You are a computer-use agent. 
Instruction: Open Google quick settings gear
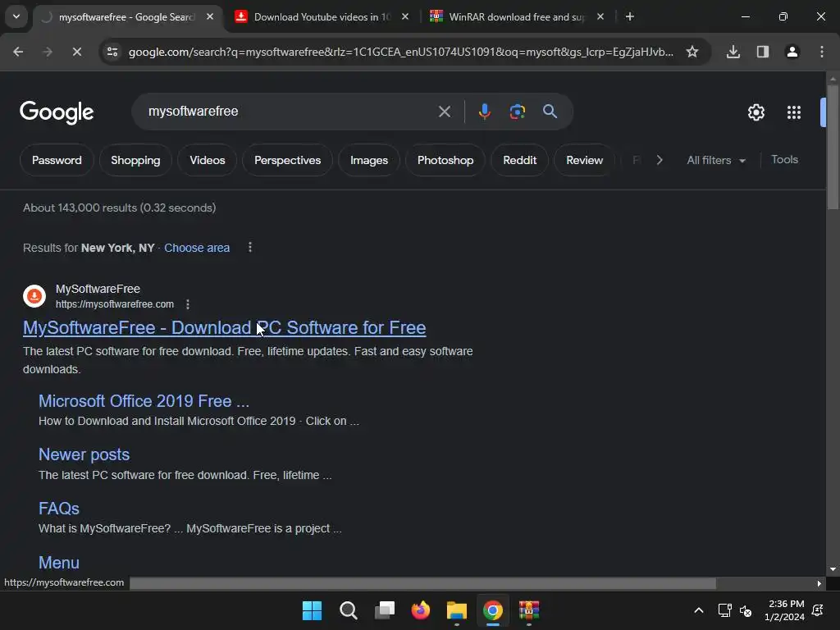(x=756, y=112)
